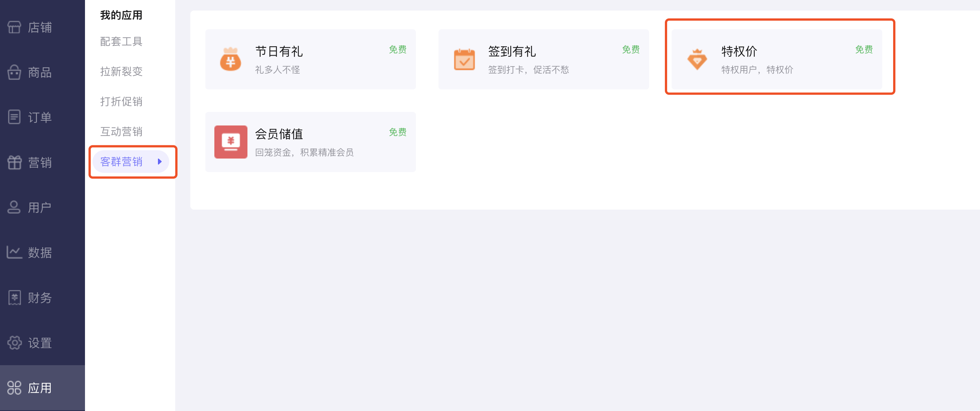Screen dimensions: 980x411
Task: Click the 用户 person icon
Action: pyautogui.click(x=14, y=207)
